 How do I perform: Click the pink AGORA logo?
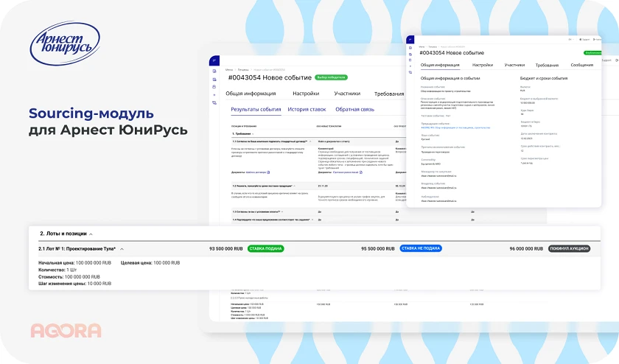(66, 331)
